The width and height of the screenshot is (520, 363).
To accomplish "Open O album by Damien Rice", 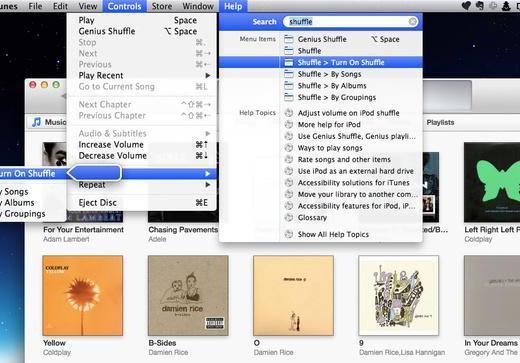I will tap(293, 296).
